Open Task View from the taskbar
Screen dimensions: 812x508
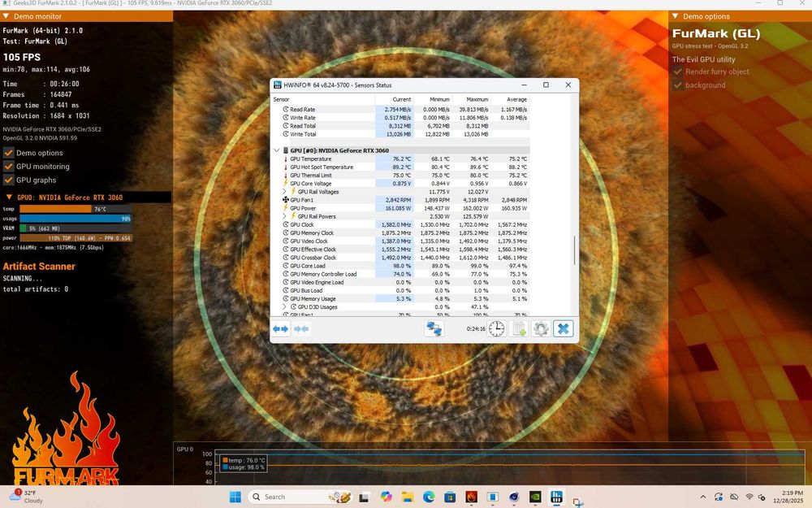pyautogui.click(x=364, y=497)
